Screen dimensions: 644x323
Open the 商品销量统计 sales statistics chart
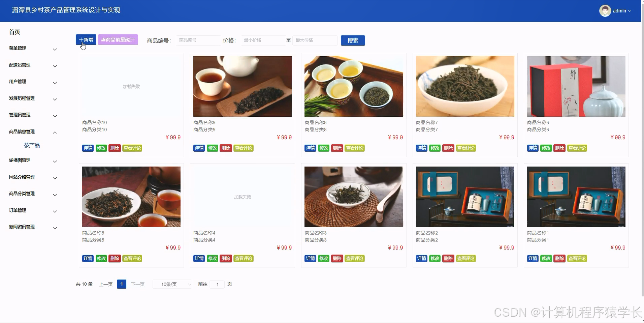click(118, 39)
